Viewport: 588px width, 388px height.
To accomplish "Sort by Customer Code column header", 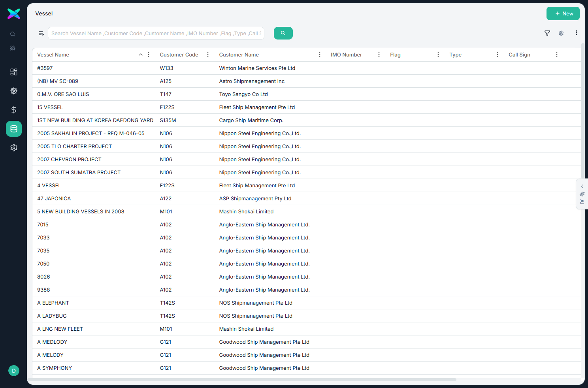I will [x=179, y=55].
